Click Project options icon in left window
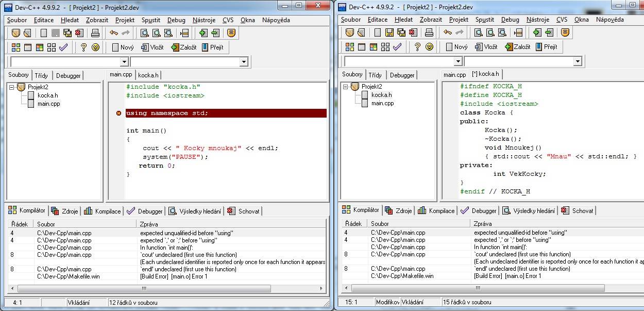 point(231,33)
